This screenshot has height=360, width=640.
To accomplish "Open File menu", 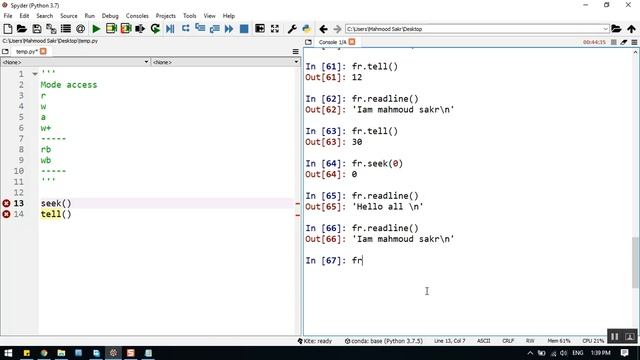I will point(8,16).
